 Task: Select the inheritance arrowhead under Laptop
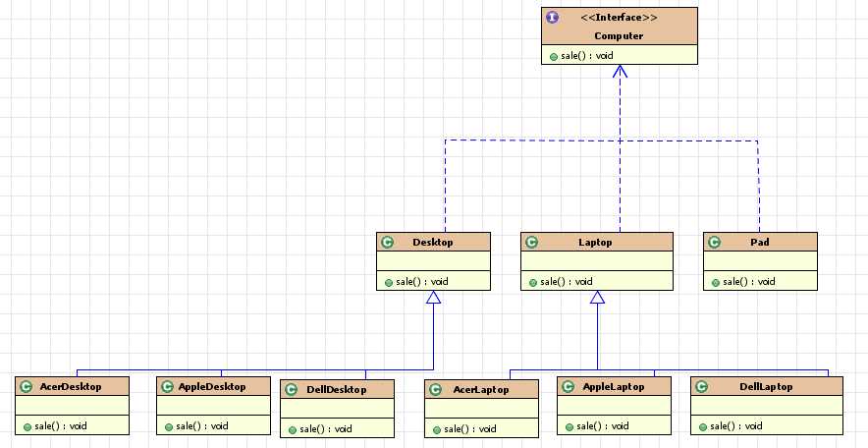point(597,297)
